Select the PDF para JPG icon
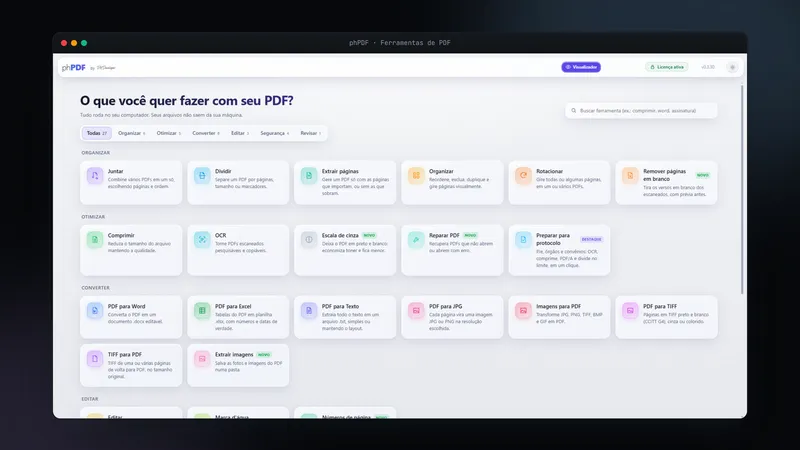The height and width of the screenshot is (450, 800). coord(416,310)
